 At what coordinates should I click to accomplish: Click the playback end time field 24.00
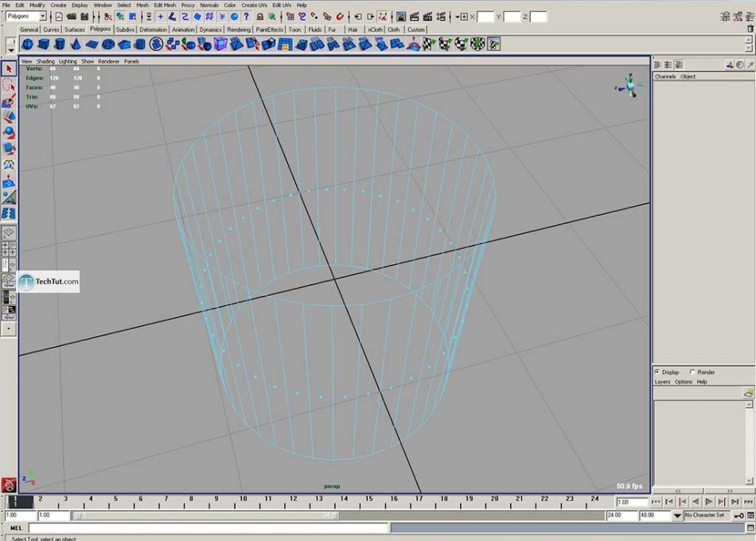[621, 516]
